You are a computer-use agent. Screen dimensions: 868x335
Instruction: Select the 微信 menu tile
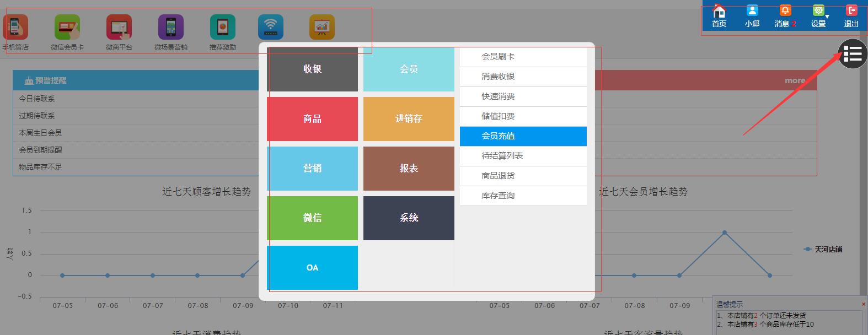click(312, 218)
